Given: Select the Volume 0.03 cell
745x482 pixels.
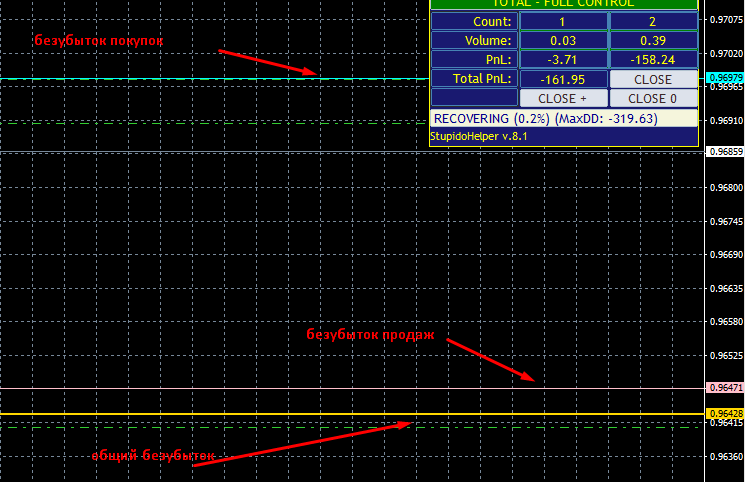Looking at the screenshot, I should (x=564, y=40).
